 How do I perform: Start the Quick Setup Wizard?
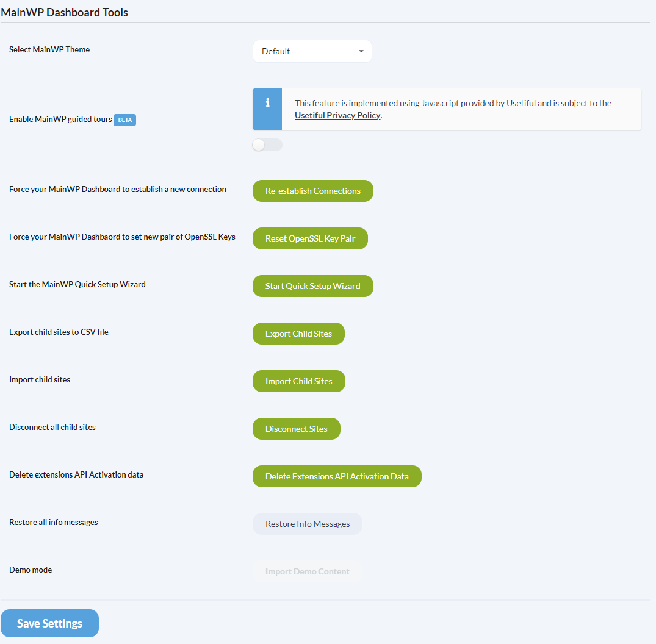click(312, 286)
